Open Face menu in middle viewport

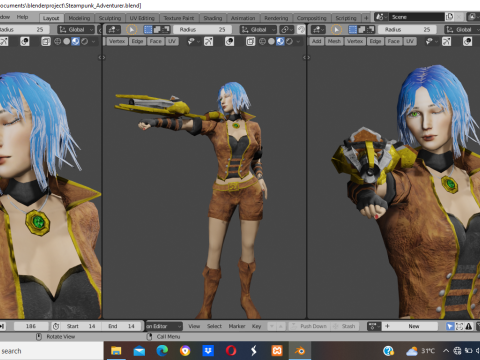point(155,41)
